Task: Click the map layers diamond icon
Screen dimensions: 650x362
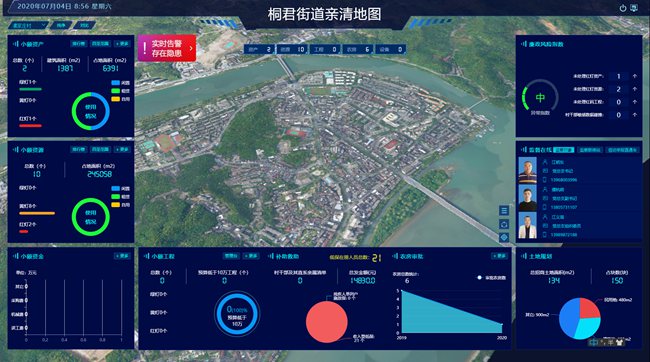Action: click(504, 238)
